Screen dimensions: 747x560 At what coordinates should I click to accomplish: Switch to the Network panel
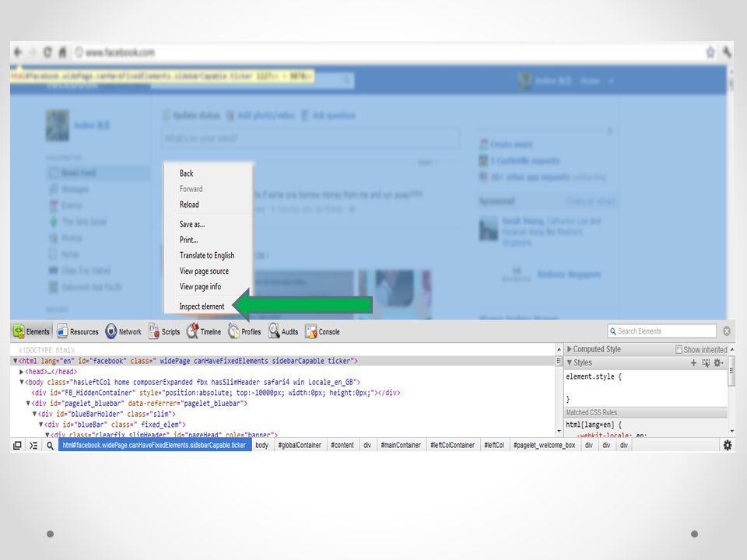[x=124, y=331]
